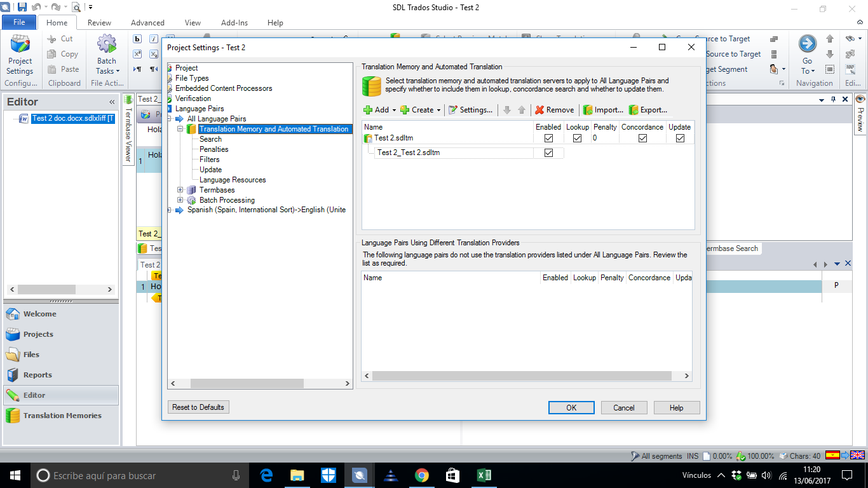Select Penalties in the settings tree

pyautogui.click(x=214, y=149)
